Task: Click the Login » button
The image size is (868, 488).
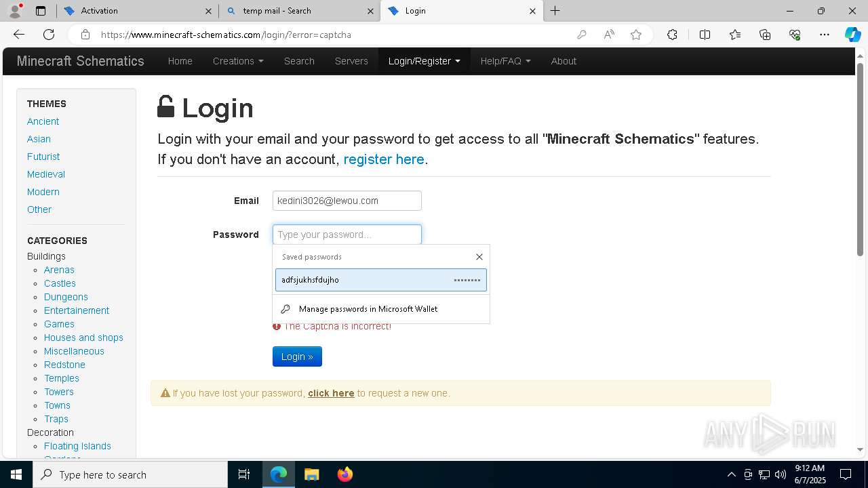Action: (x=297, y=357)
